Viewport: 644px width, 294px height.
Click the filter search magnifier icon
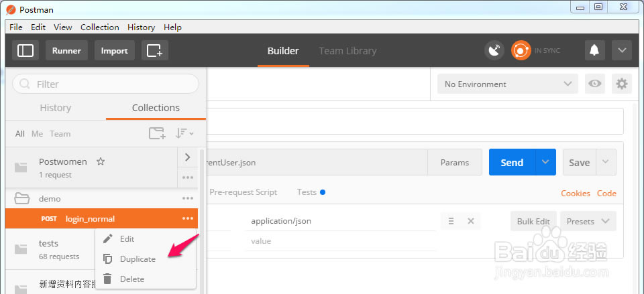pyautogui.click(x=25, y=84)
